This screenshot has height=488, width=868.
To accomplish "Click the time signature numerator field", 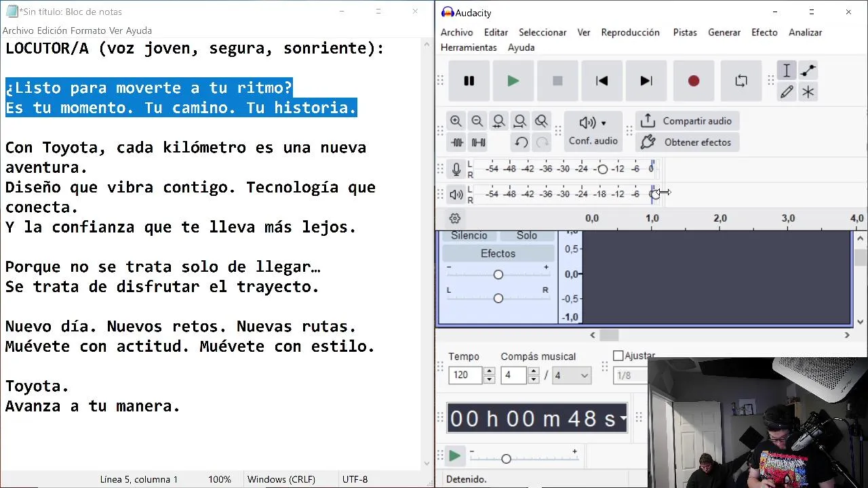I will (513, 375).
